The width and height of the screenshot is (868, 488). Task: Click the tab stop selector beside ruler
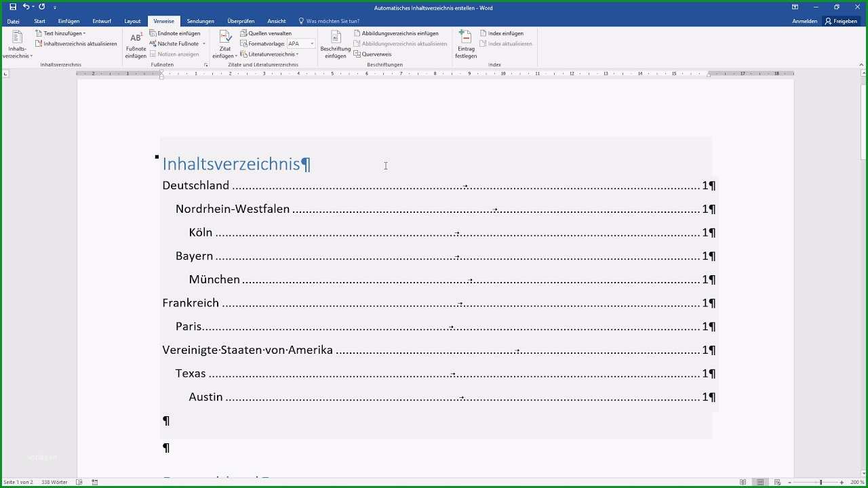click(5, 73)
